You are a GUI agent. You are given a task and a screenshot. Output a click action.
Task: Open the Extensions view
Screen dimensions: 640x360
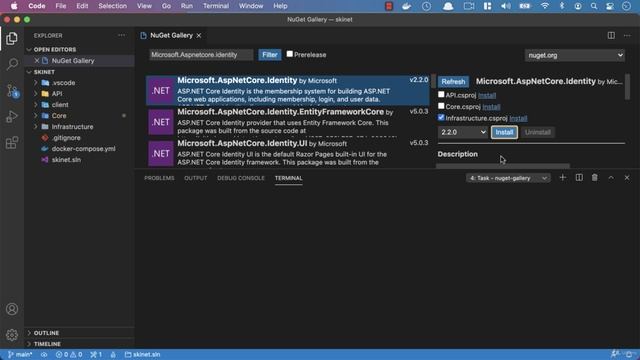pos(12,143)
